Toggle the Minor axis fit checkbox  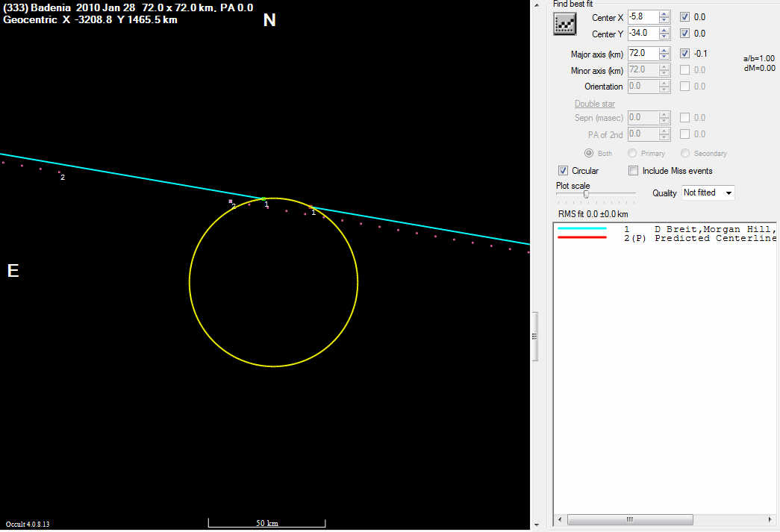(684, 69)
